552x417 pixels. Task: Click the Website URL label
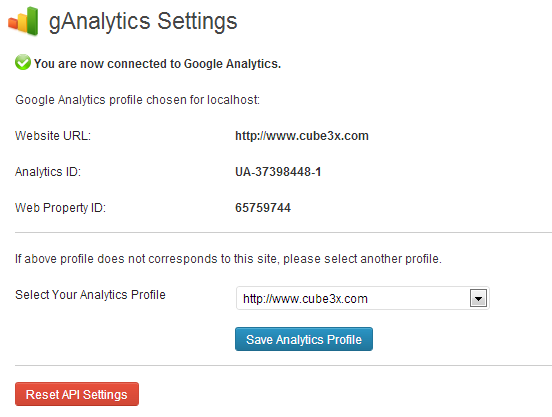point(53,136)
